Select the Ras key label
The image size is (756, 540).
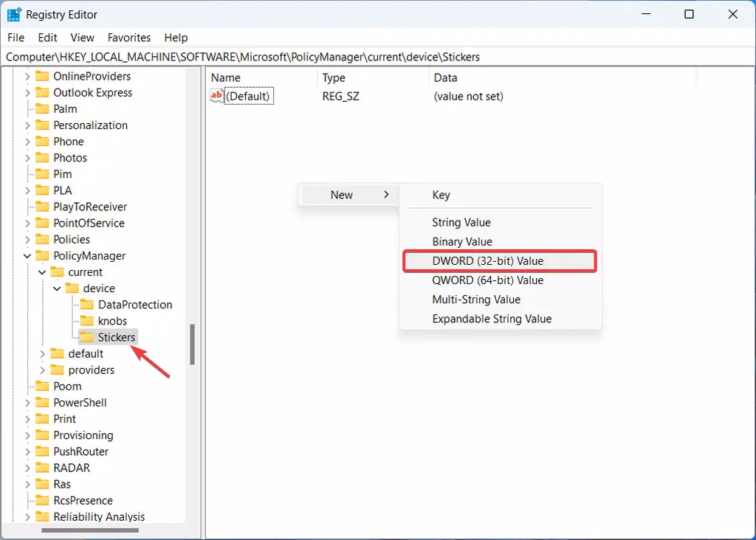point(62,484)
